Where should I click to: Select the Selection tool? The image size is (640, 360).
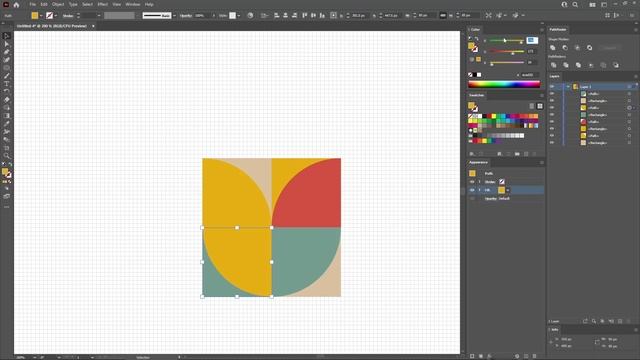(7, 36)
